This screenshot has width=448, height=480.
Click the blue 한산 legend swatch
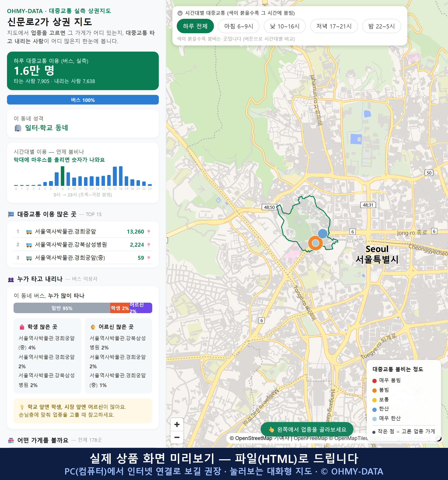click(374, 410)
